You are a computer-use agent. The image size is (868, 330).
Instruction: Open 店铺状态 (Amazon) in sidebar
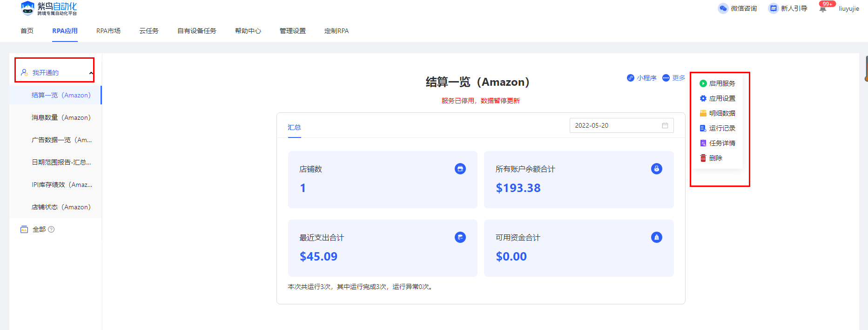[x=55, y=207]
